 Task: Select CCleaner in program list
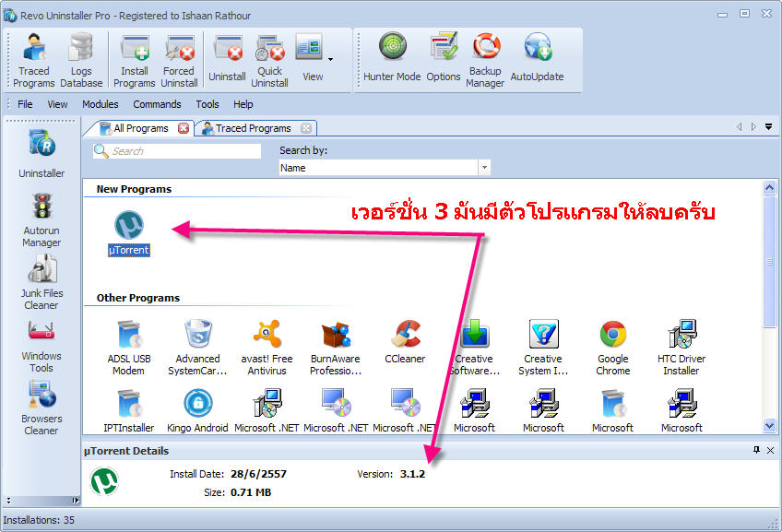[x=405, y=341]
